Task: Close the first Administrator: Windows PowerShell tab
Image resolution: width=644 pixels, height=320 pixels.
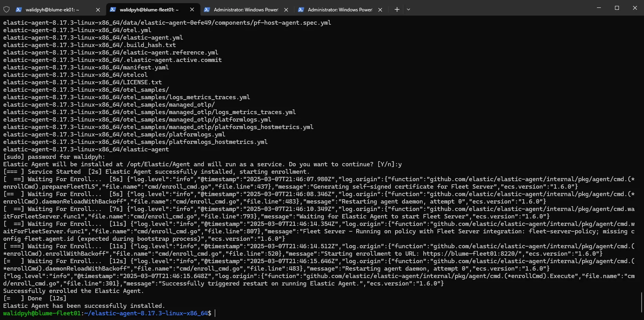Action: pos(286,10)
